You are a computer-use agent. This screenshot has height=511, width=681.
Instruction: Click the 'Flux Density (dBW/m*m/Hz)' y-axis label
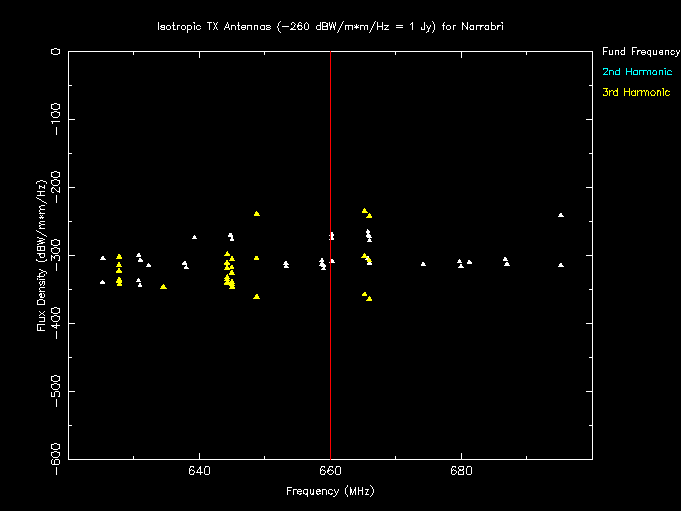click(41, 255)
